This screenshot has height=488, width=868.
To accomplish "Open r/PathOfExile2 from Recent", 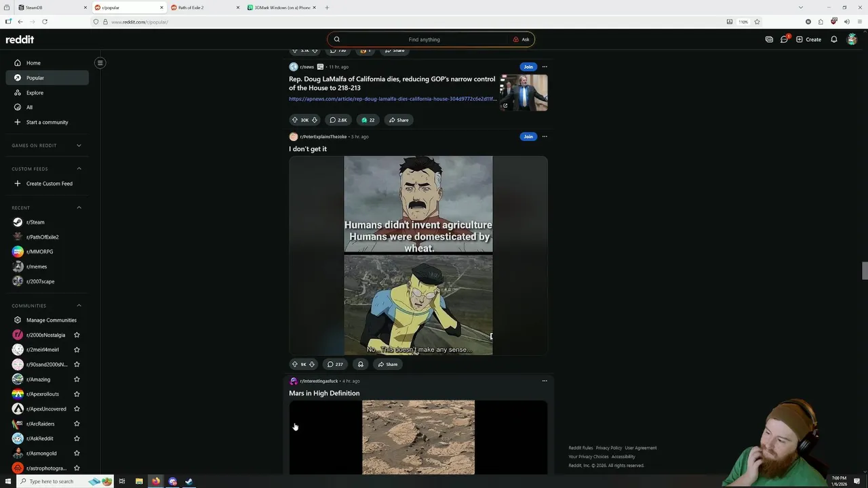I will click(47, 237).
